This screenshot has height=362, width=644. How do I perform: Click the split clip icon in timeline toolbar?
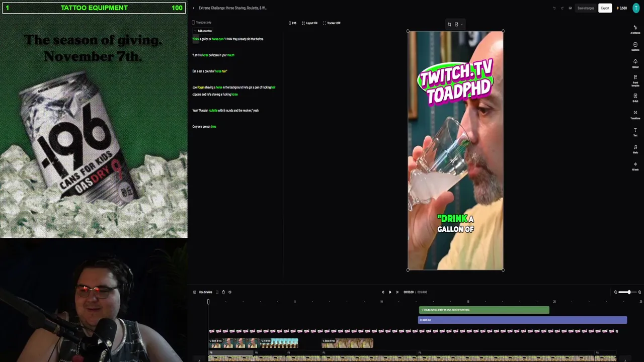click(x=217, y=292)
